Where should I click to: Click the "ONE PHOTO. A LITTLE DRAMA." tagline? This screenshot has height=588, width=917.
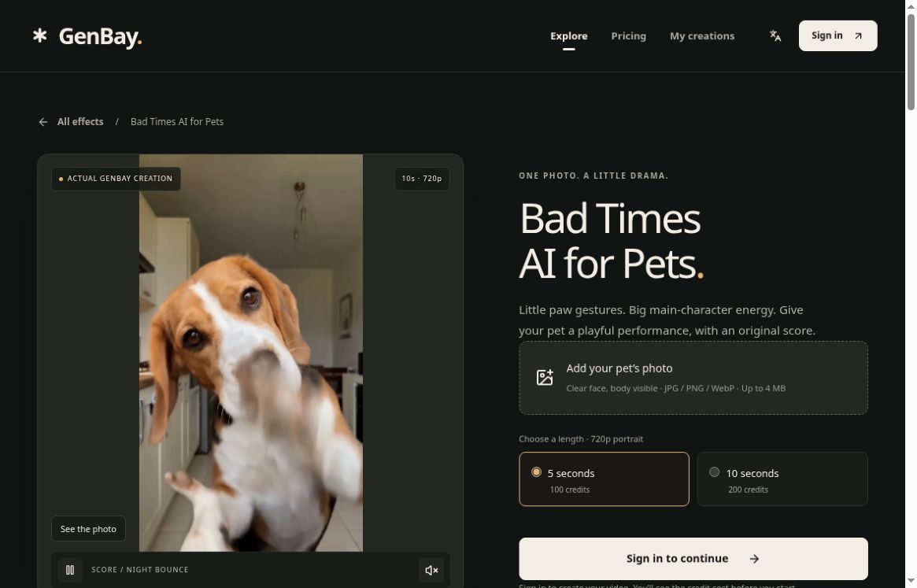coord(593,176)
